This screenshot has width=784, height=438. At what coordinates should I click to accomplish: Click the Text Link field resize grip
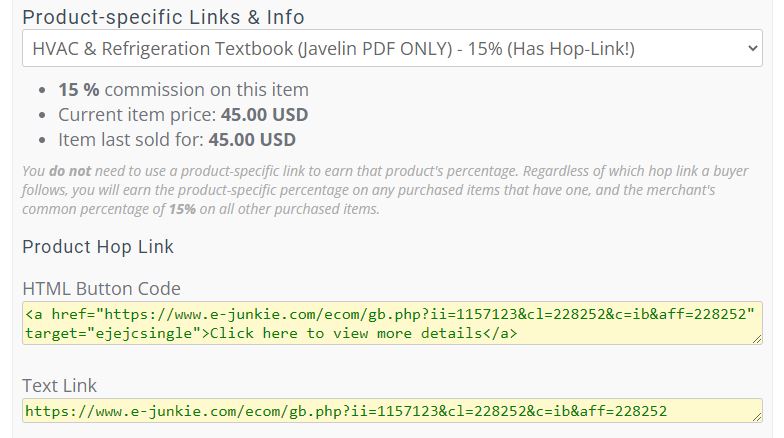[757, 417]
